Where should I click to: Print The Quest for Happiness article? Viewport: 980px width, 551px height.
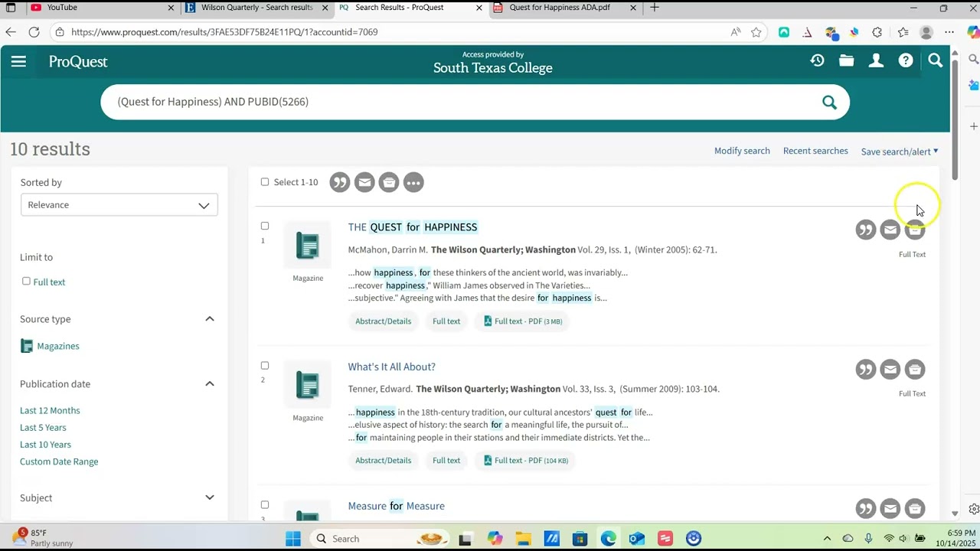pos(915,230)
